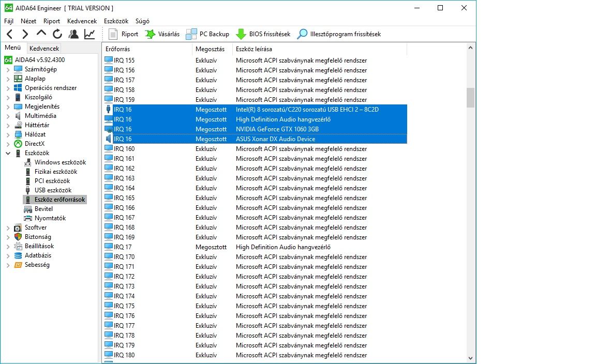Click the Operációs rendszer Windows icon

(18, 88)
